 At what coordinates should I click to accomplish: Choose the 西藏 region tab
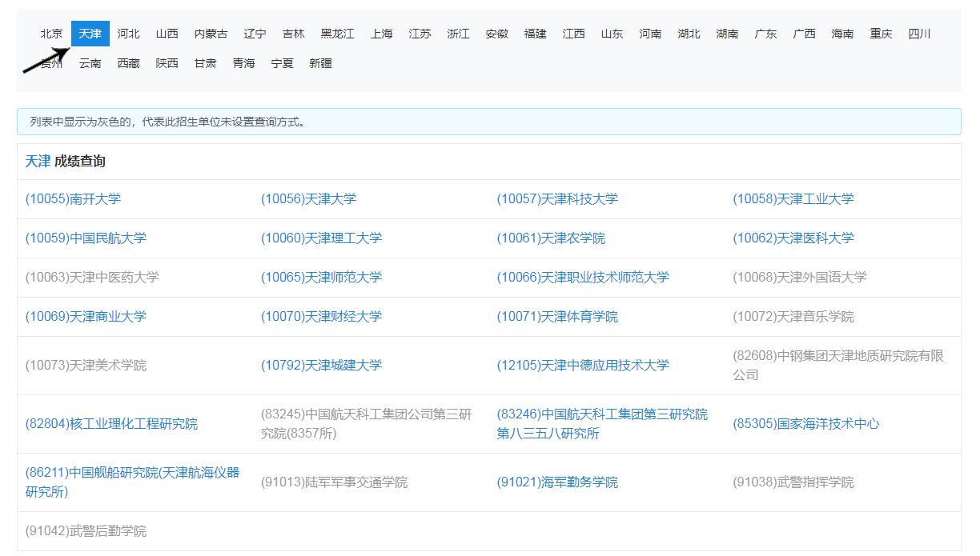click(x=128, y=63)
